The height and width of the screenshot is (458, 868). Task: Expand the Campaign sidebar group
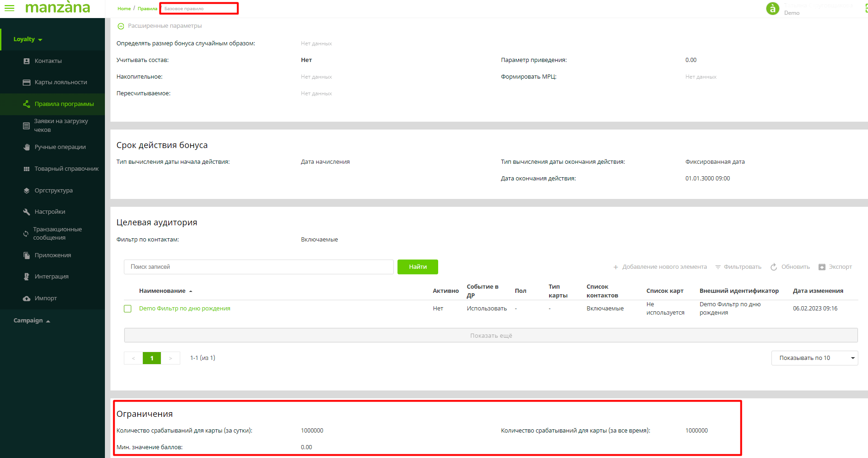click(31, 321)
